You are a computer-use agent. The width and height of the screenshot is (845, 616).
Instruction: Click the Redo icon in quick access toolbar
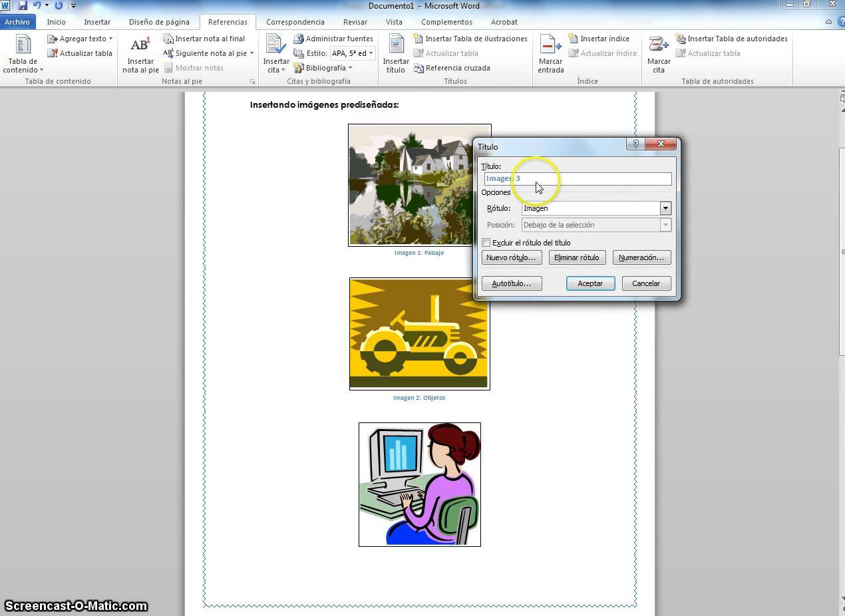pyautogui.click(x=59, y=5)
